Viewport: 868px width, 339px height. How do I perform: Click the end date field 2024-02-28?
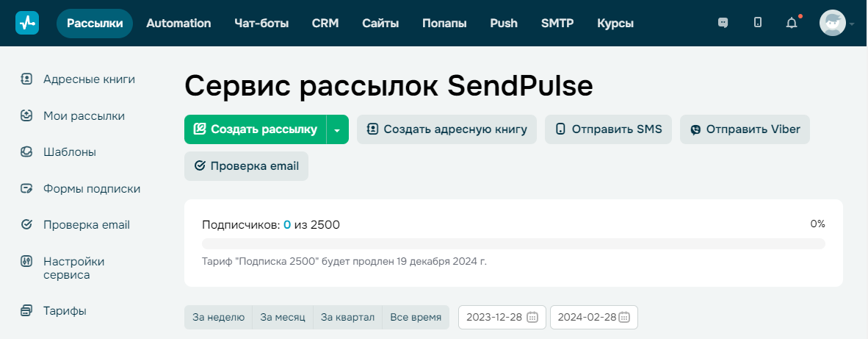tap(593, 318)
